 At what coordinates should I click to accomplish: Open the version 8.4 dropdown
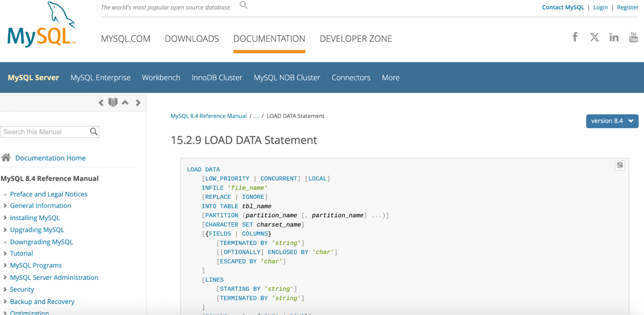click(x=612, y=121)
